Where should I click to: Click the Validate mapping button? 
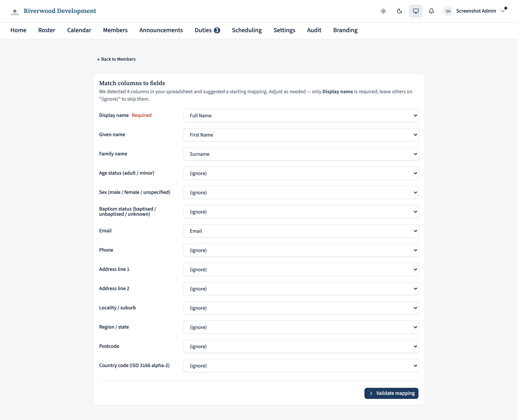[x=391, y=393]
